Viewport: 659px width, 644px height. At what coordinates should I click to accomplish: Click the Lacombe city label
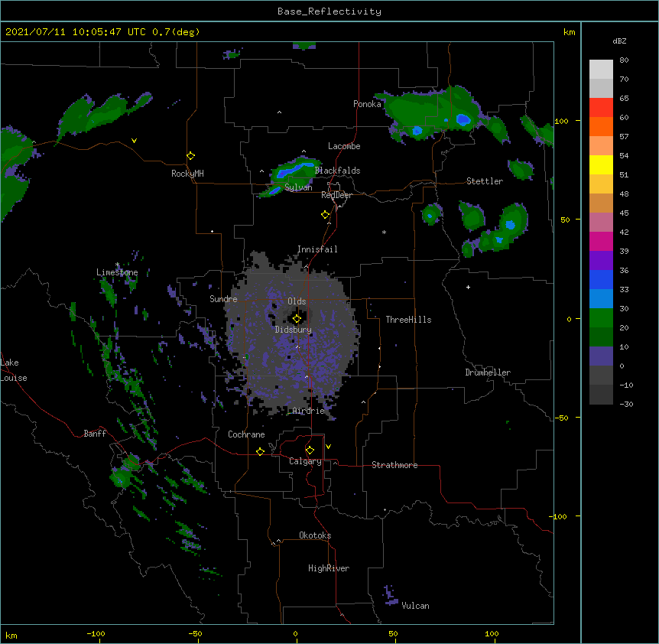pyautogui.click(x=344, y=146)
